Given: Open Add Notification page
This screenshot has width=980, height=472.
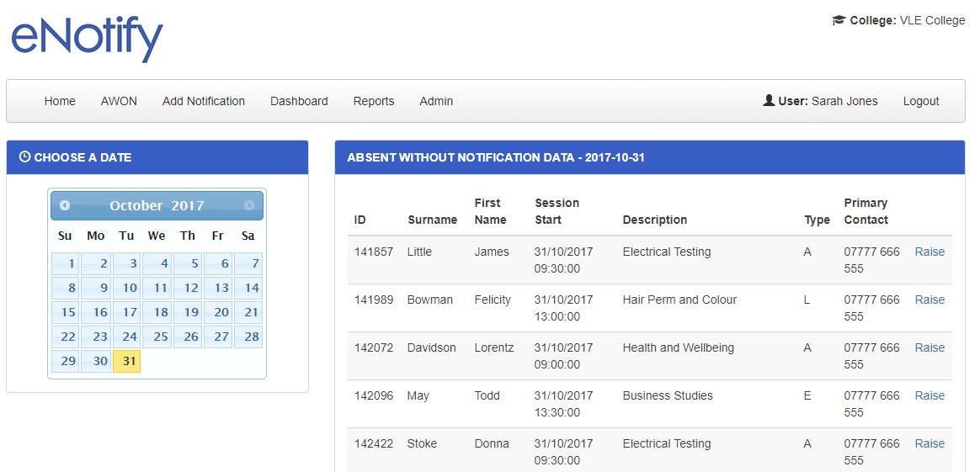Looking at the screenshot, I should click(x=204, y=101).
